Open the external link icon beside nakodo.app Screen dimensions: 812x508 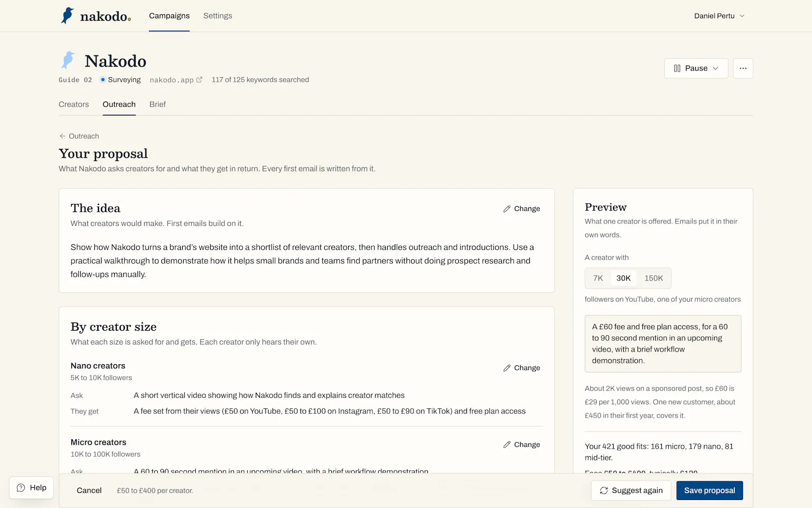(x=199, y=80)
